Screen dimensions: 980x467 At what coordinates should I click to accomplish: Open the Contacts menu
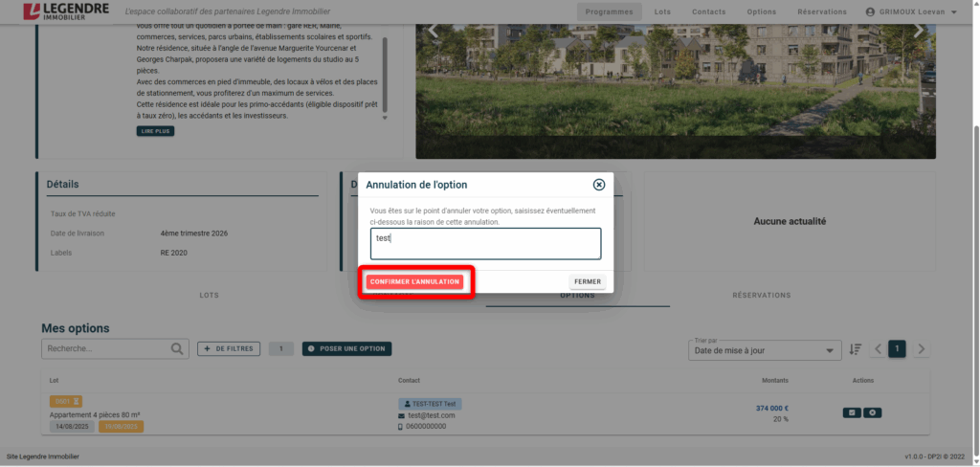click(708, 11)
